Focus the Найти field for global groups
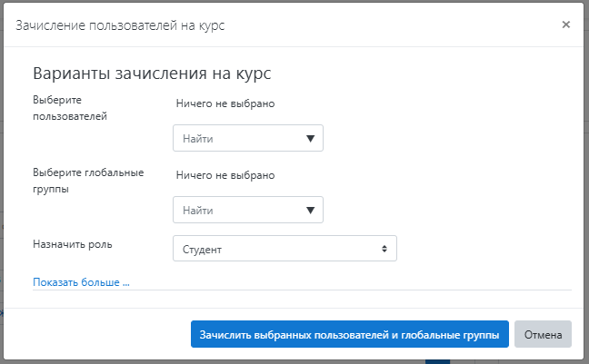Viewport: 589px width, 364px height. point(238,211)
